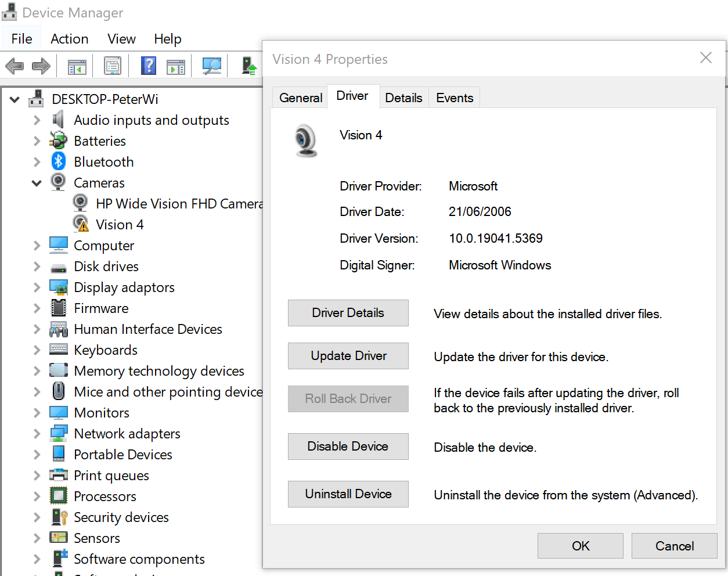Expand the Software components category
Viewport: 728px width, 576px height.
tap(37, 559)
